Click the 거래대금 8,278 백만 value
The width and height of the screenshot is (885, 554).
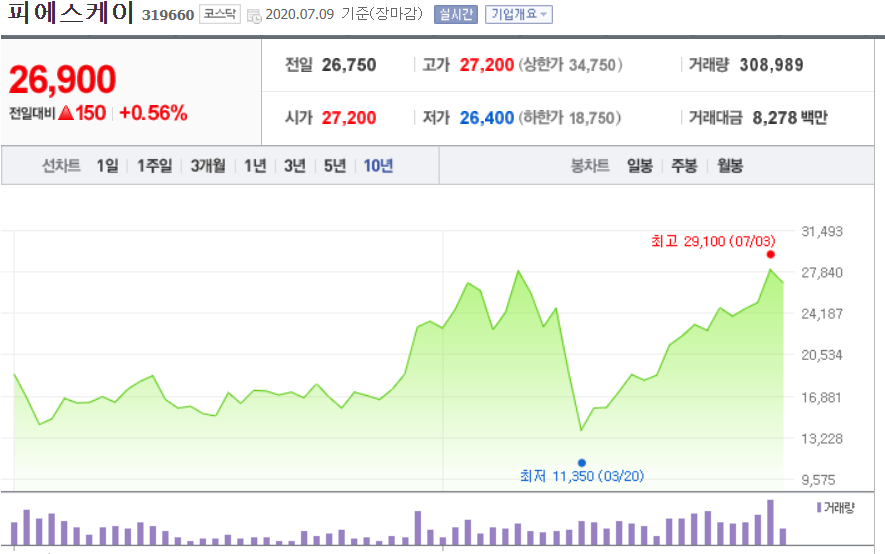click(790, 118)
